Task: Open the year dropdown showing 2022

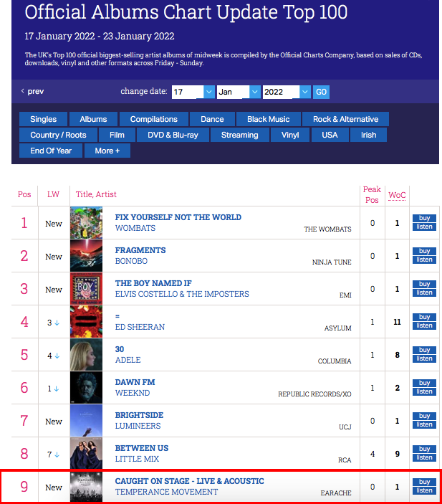Action: click(287, 92)
